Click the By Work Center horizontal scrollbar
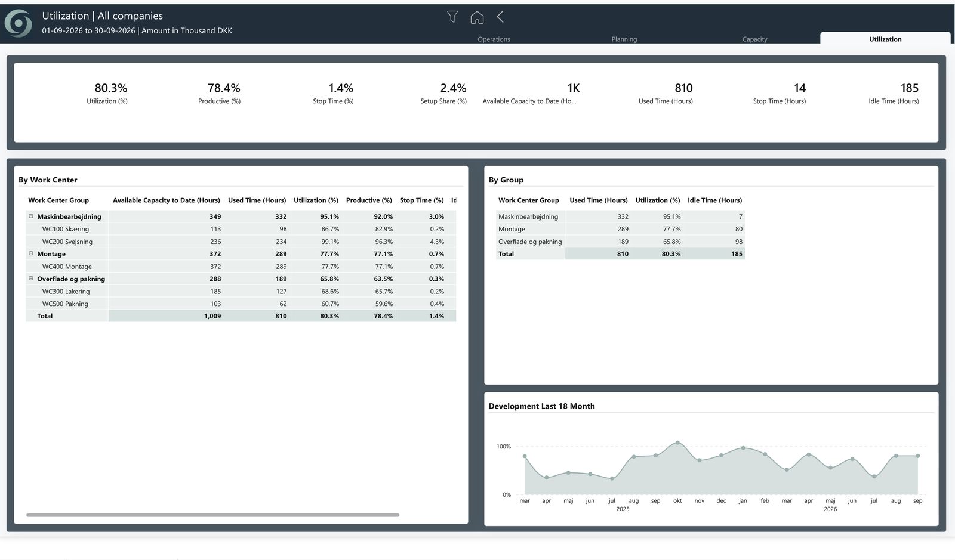955x560 pixels. pyautogui.click(x=212, y=515)
